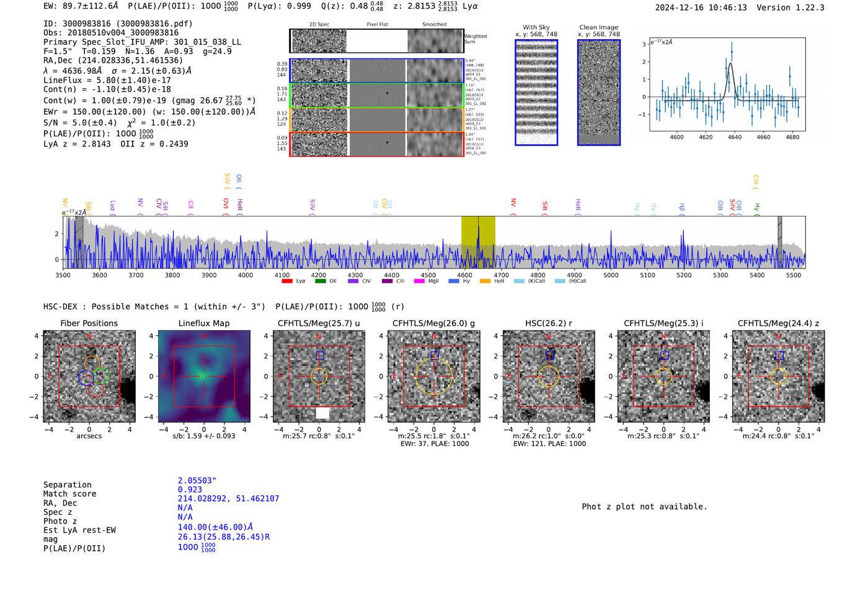This screenshot has height=591, width=868.
Task: Select the With Sky CCD cutout
Action: tap(536, 92)
